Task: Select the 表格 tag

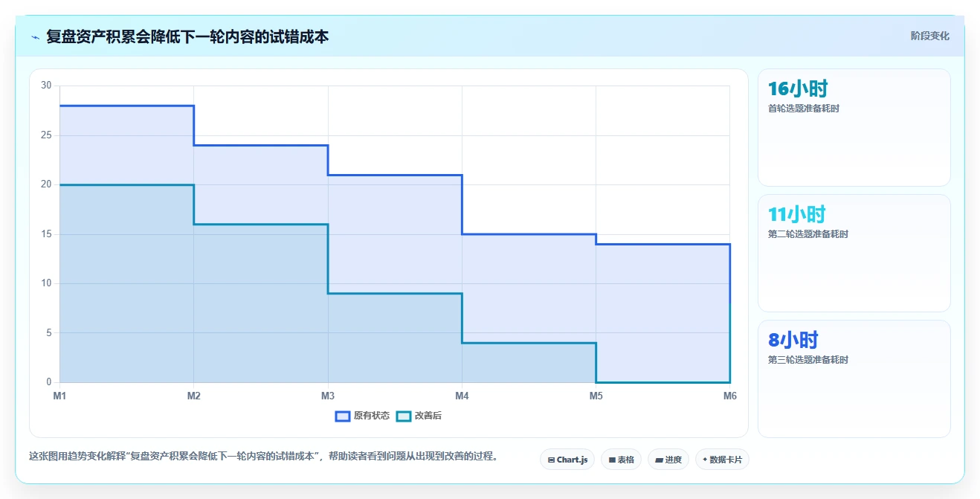Action: pos(621,460)
